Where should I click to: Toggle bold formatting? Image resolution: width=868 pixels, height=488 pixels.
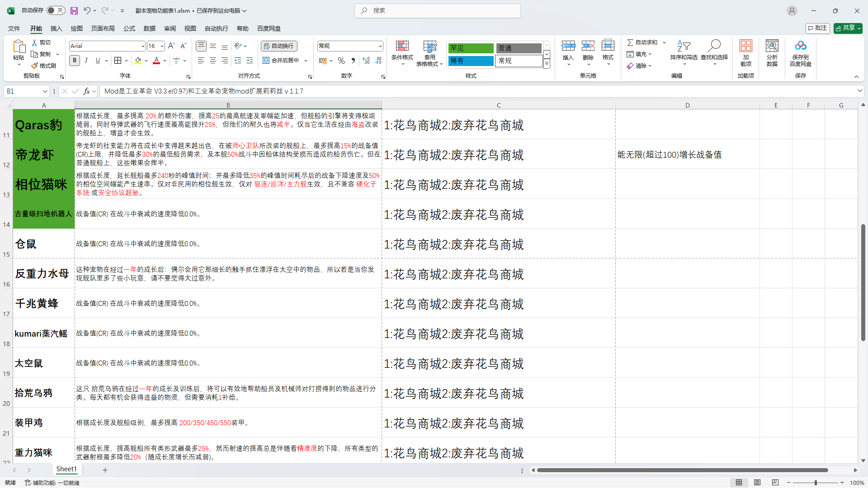(74, 60)
